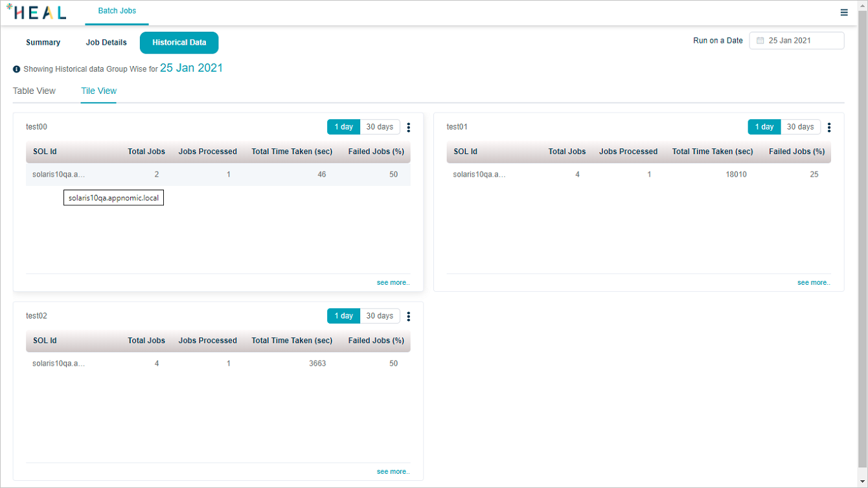
Task: Open the hamburger menu icon
Action: 844,12
